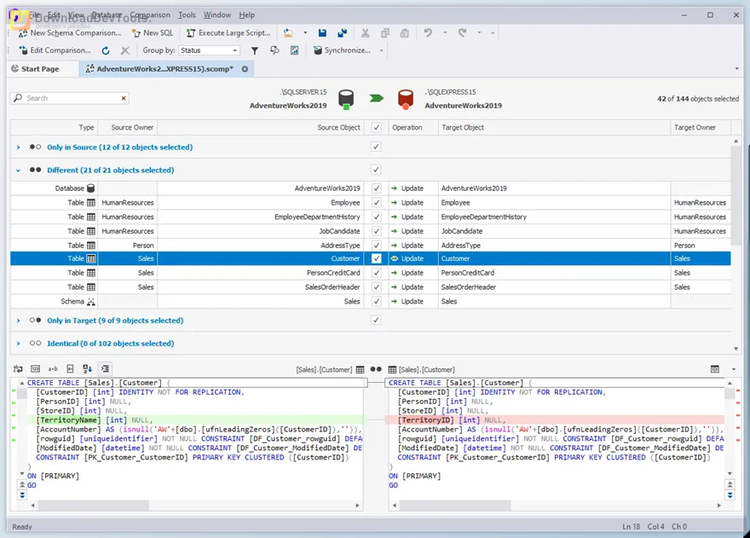The height and width of the screenshot is (538, 750).
Task: Expand the Identical objects group
Action: [x=18, y=343]
